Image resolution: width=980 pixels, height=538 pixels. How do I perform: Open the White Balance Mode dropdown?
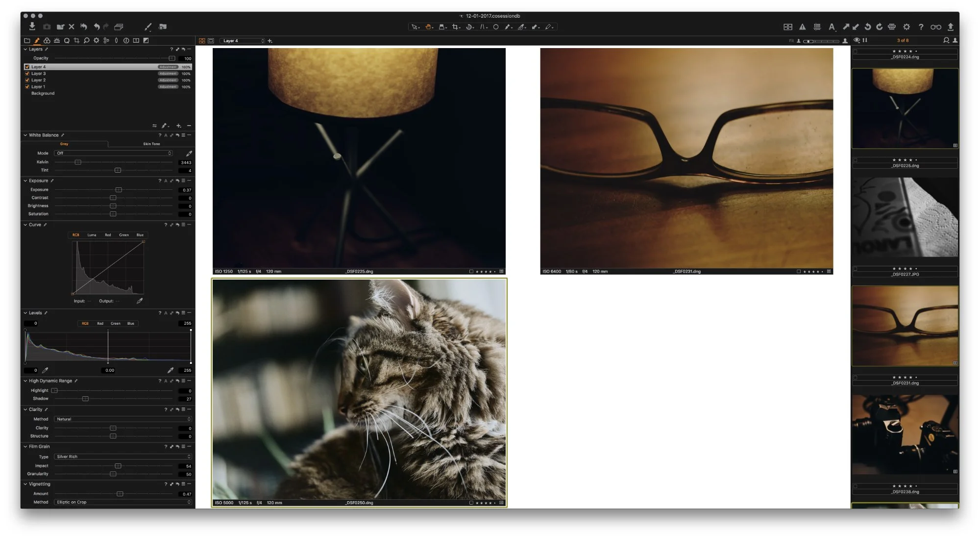[x=114, y=154]
